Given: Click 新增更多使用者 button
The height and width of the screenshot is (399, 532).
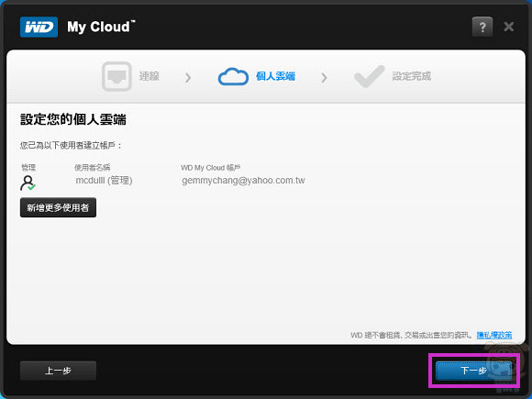Looking at the screenshot, I should click(58, 207).
